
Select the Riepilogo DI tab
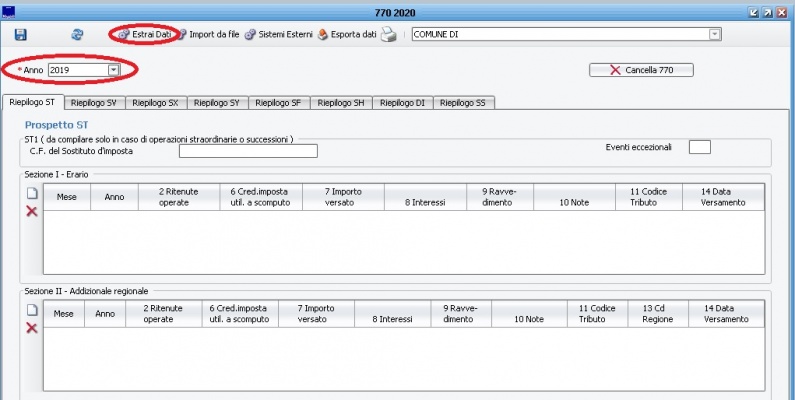point(402,102)
